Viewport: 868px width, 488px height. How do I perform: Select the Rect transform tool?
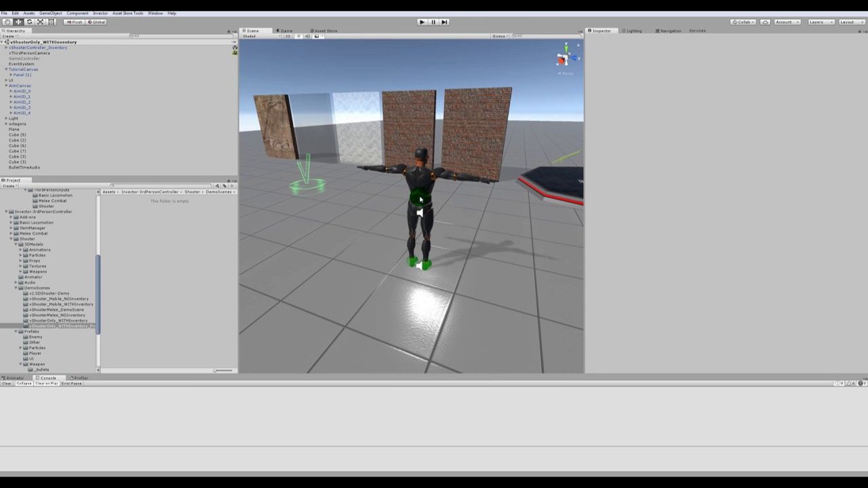[x=51, y=22]
